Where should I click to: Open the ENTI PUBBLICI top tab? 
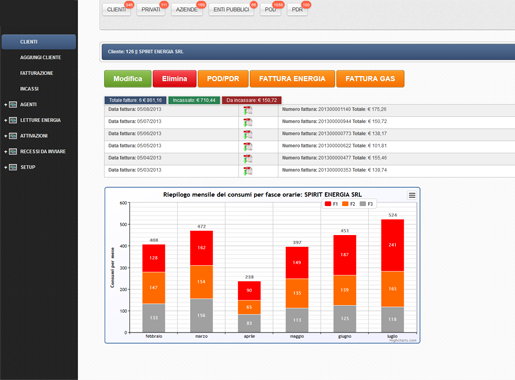click(231, 10)
